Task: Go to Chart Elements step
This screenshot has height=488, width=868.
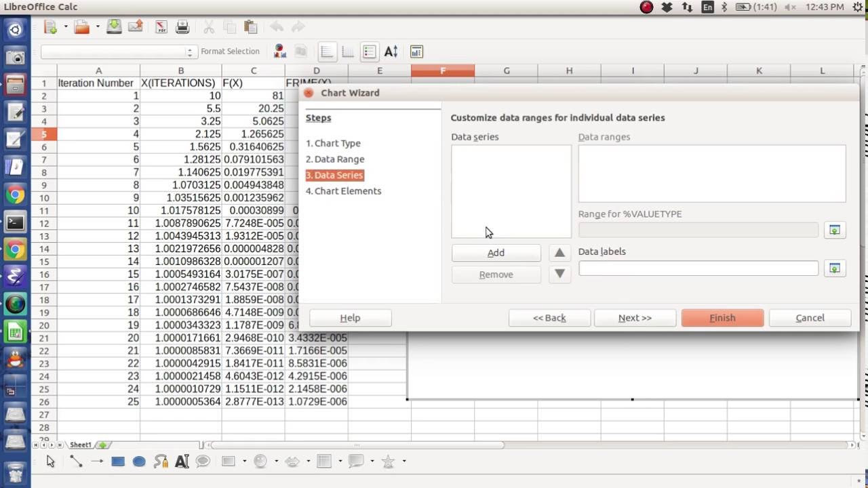Action: coord(343,191)
